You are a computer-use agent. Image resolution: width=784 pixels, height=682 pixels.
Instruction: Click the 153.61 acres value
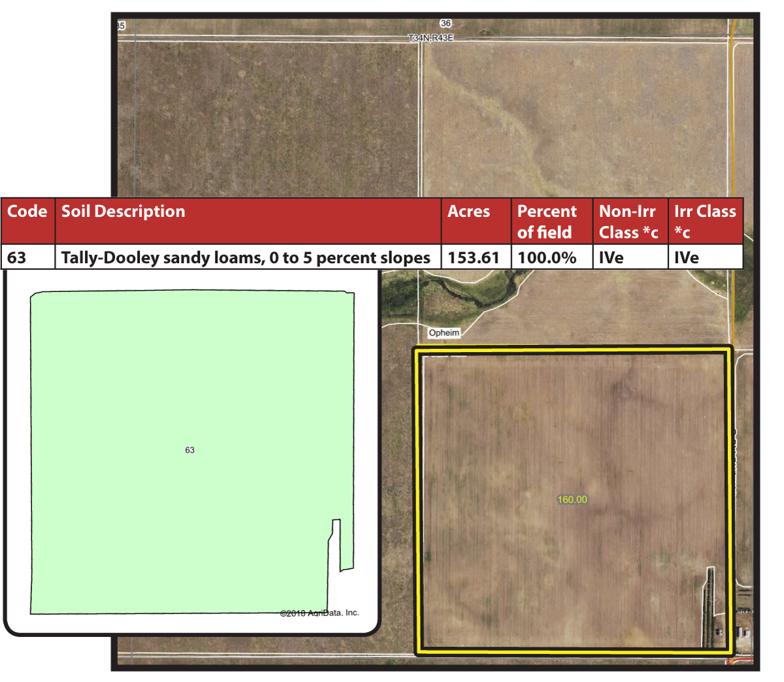coord(474,258)
